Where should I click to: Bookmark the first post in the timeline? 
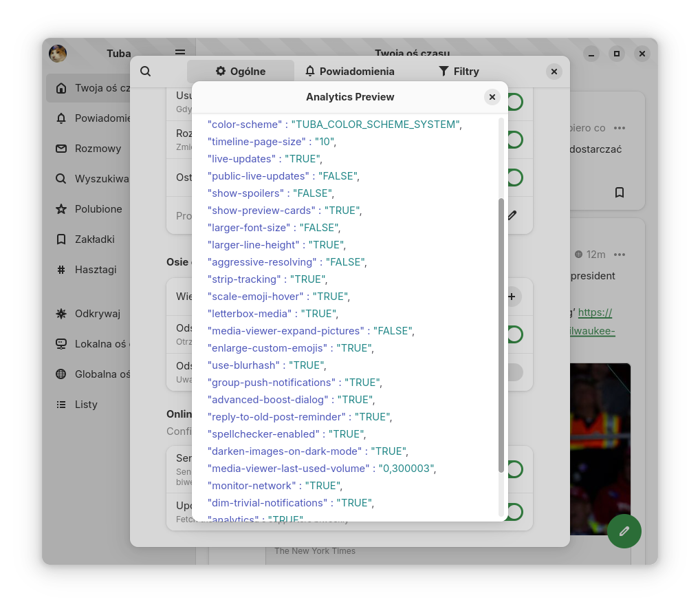point(619,193)
